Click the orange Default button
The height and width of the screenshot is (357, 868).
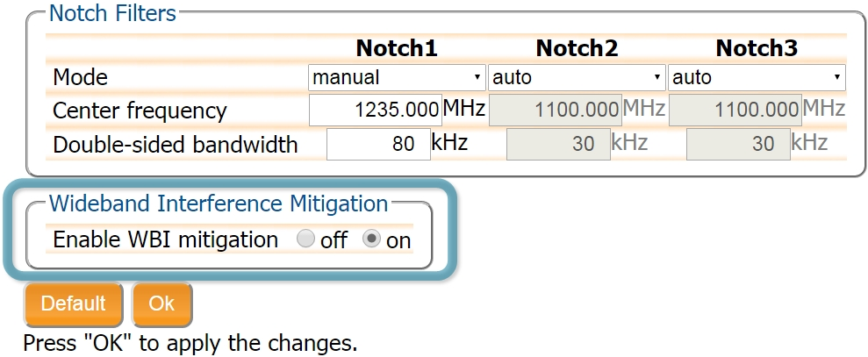[73, 303]
